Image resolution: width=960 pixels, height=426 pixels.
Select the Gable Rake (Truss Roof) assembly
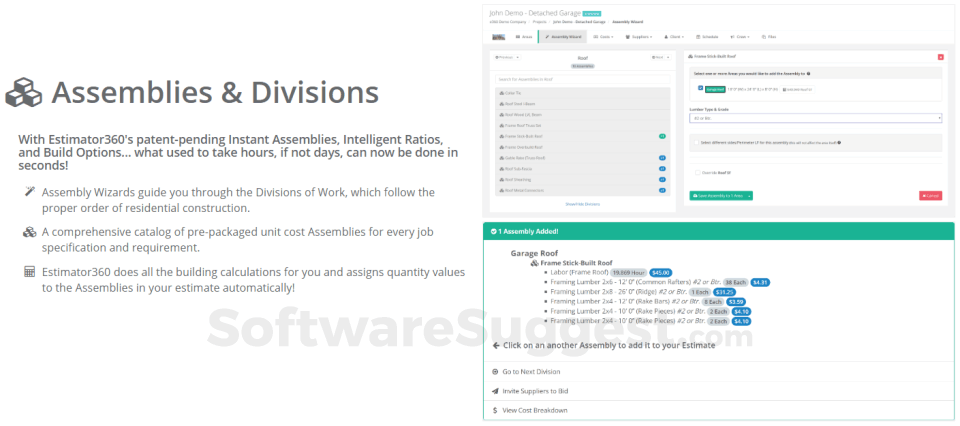pyautogui.click(x=582, y=158)
